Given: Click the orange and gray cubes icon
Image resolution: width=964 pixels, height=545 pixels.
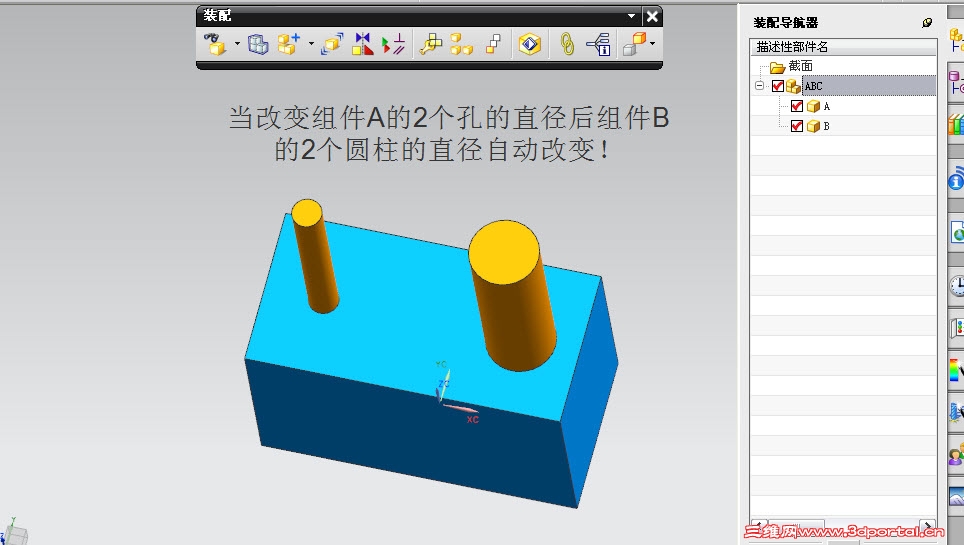Looking at the screenshot, I should click(634, 44).
